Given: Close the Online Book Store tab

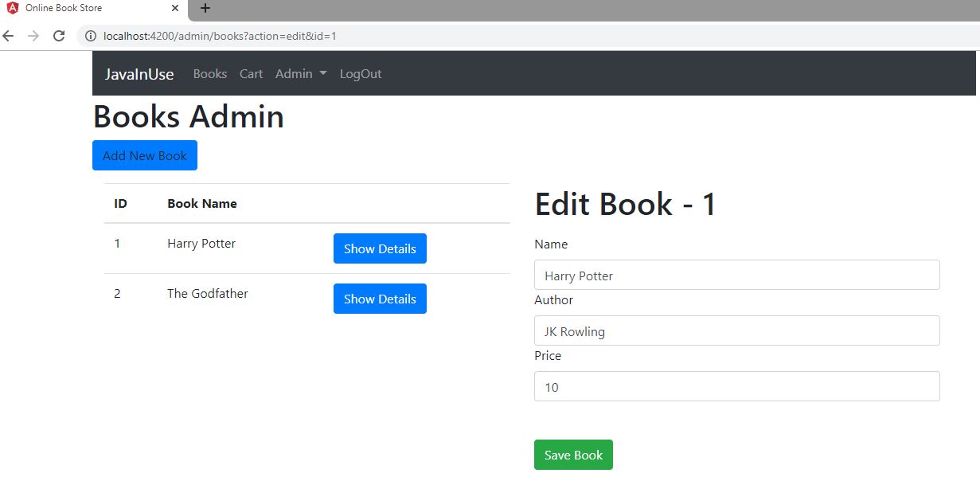Looking at the screenshot, I should [x=175, y=8].
